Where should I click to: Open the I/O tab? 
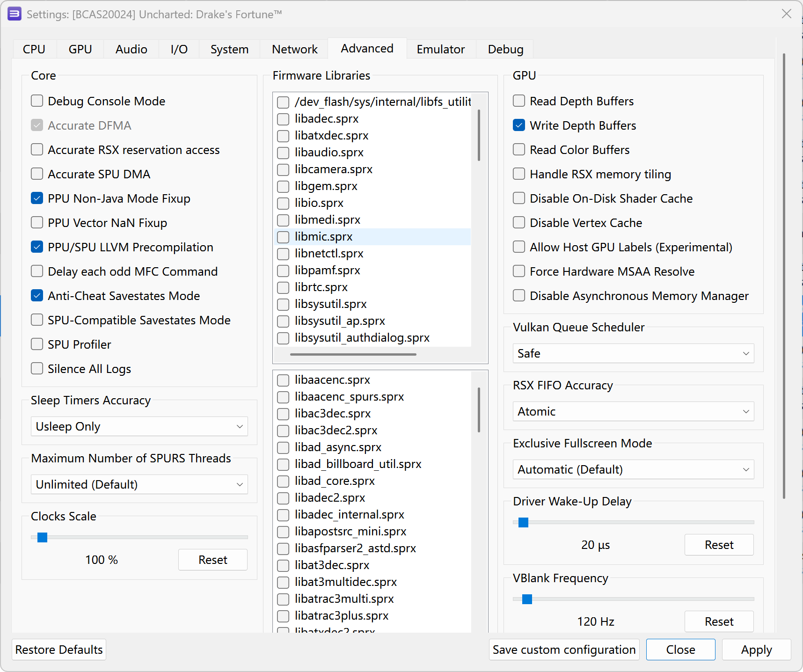pos(179,49)
